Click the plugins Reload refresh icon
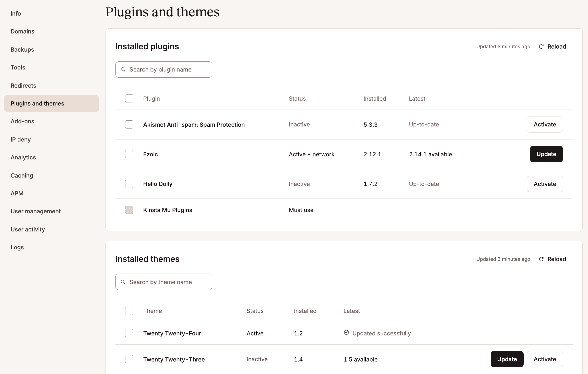 click(541, 46)
